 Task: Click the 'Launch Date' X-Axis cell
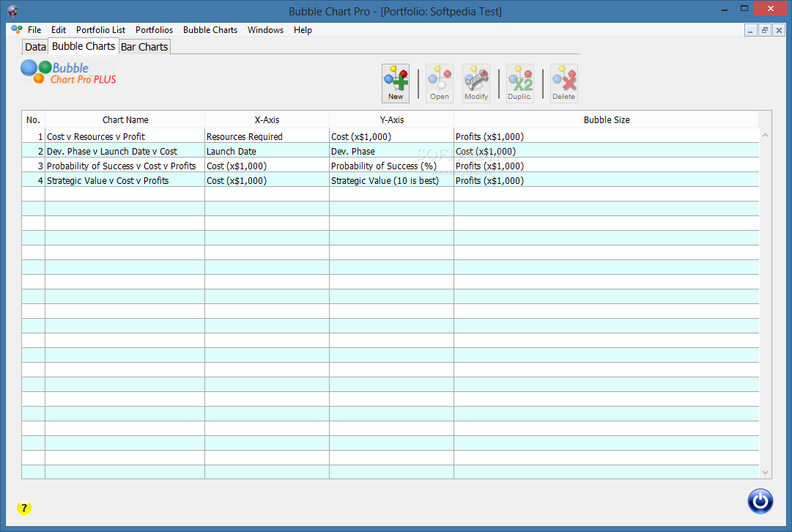pos(267,151)
